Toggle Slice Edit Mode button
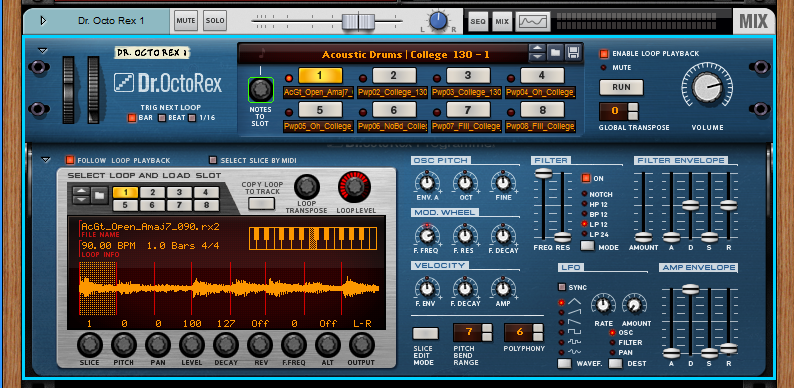 (x=425, y=333)
